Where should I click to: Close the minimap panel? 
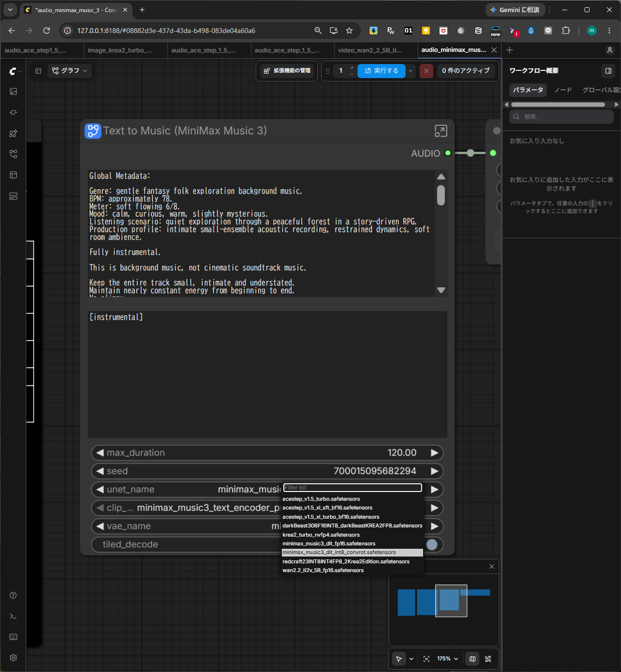(491, 567)
